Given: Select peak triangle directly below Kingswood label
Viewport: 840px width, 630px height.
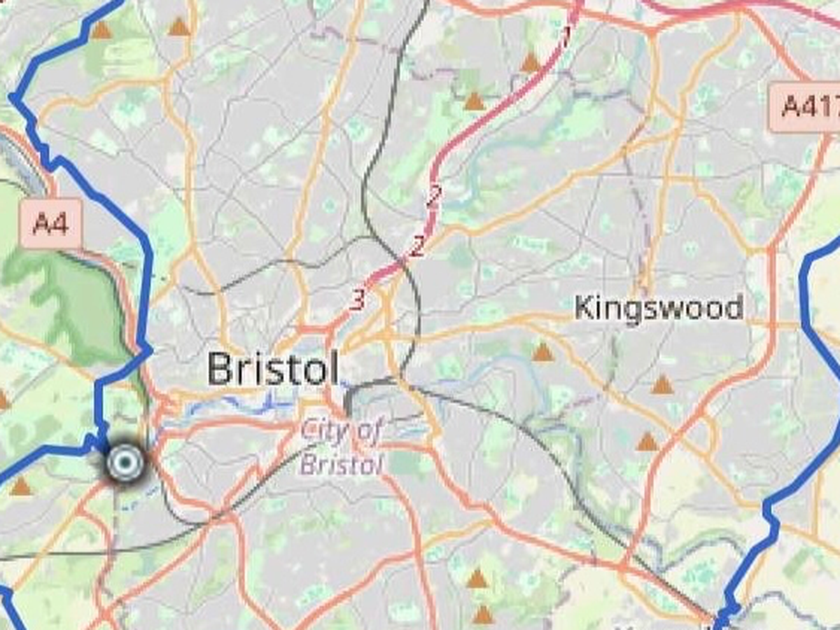Looking at the screenshot, I should [662, 385].
